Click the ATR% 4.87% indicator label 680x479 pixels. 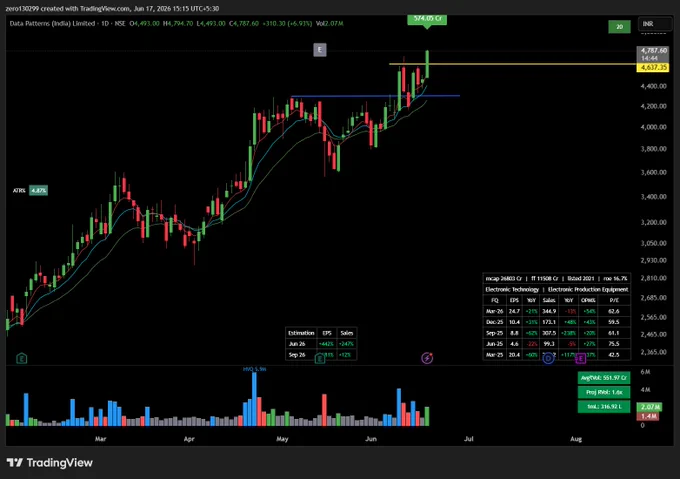(30, 190)
